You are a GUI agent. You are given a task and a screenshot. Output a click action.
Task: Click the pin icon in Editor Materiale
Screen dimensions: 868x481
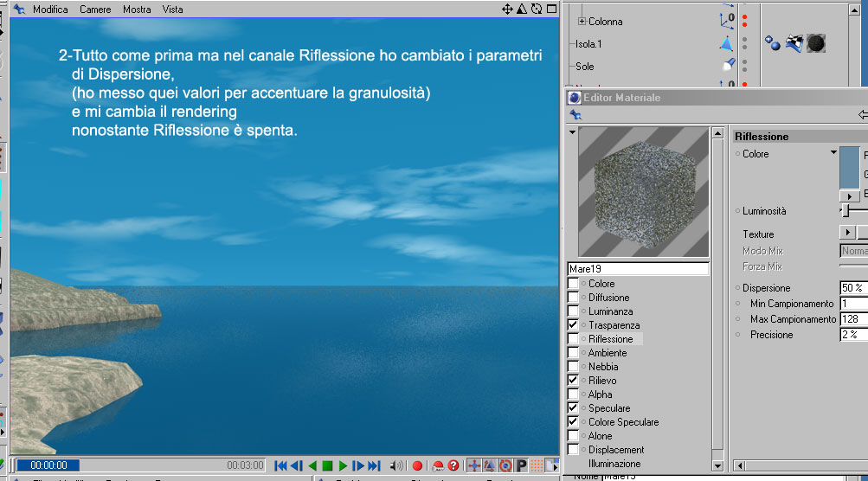tap(575, 114)
